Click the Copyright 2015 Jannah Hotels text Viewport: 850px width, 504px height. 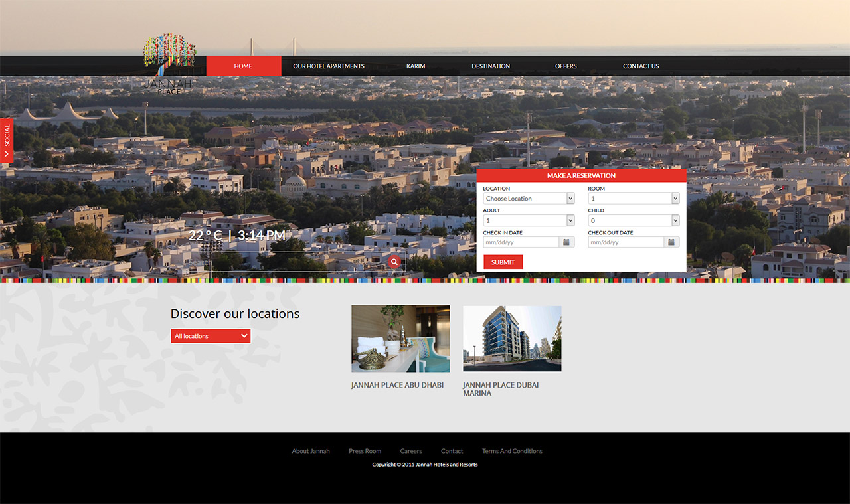coord(425,465)
